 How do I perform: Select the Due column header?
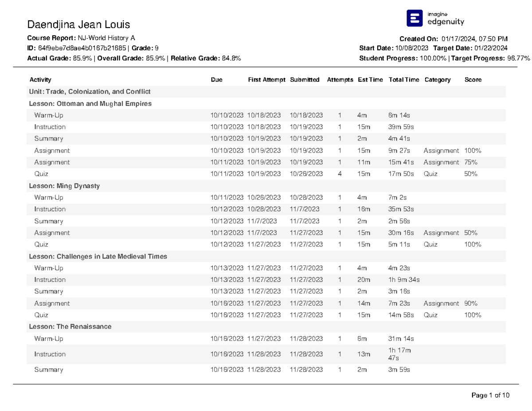pyautogui.click(x=216, y=80)
